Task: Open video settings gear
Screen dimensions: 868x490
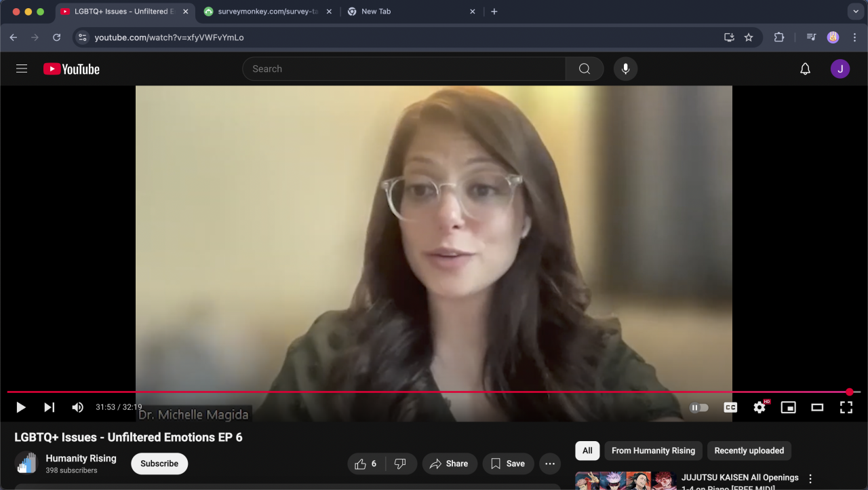Action: (759, 407)
